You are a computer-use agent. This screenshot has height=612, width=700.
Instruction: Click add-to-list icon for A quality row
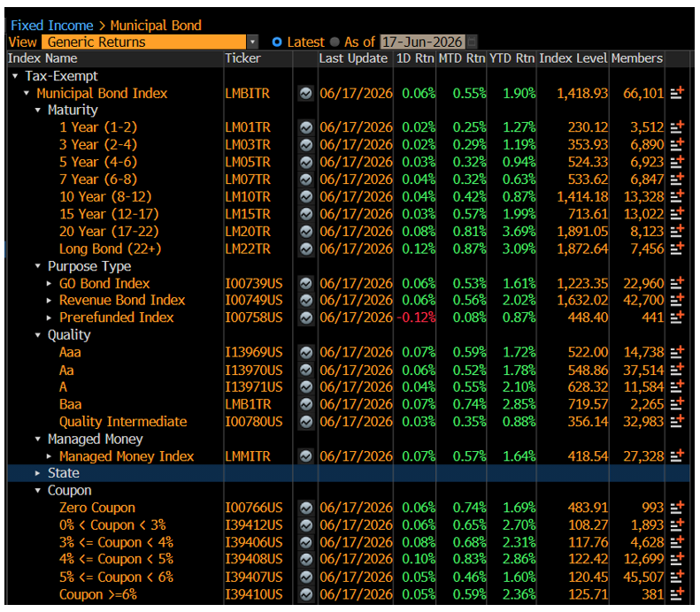[x=677, y=386]
